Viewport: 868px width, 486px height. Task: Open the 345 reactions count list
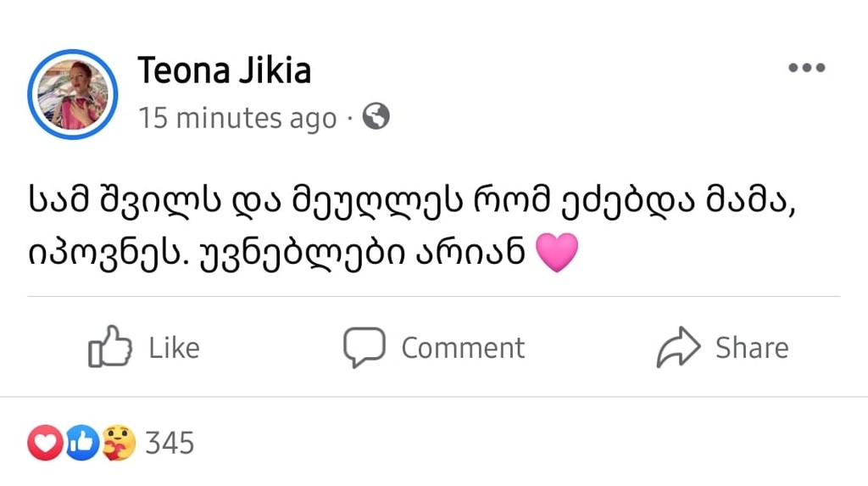(x=170, y=443)
